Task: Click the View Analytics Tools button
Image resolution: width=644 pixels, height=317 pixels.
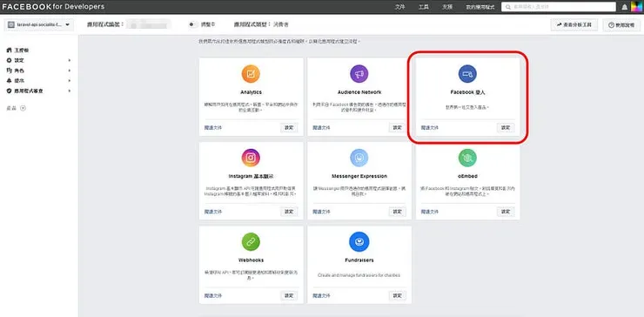Action: (x=574, y=24)
